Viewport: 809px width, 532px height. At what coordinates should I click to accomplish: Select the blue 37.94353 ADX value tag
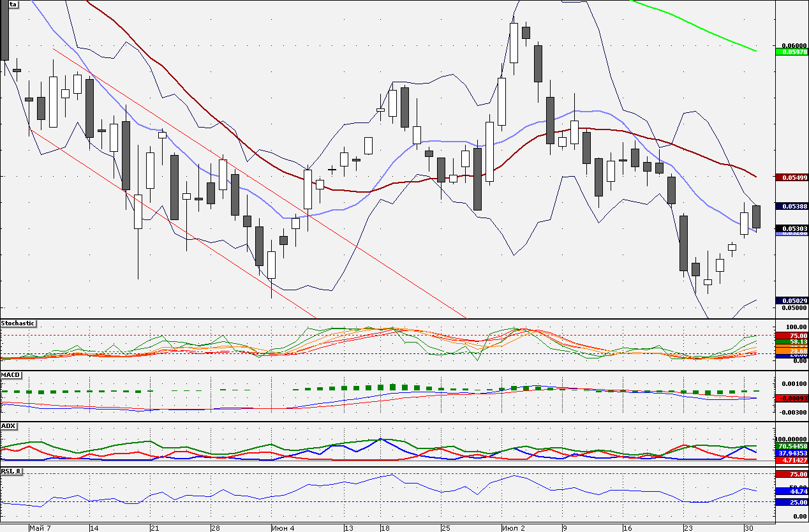792,453
